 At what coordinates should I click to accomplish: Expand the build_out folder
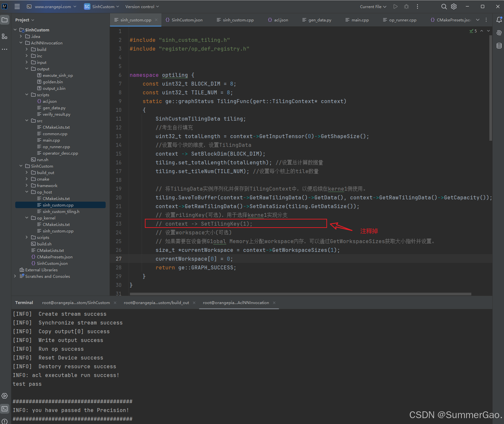27,172
